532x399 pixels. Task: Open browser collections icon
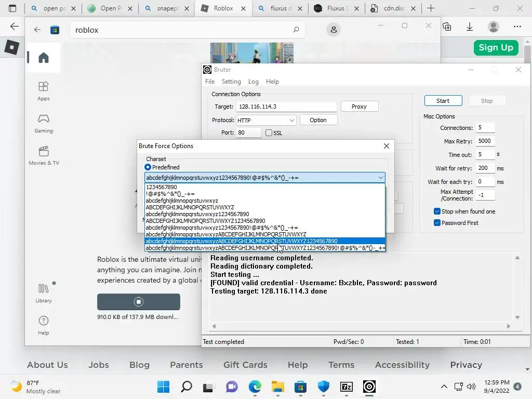[447, 26]
